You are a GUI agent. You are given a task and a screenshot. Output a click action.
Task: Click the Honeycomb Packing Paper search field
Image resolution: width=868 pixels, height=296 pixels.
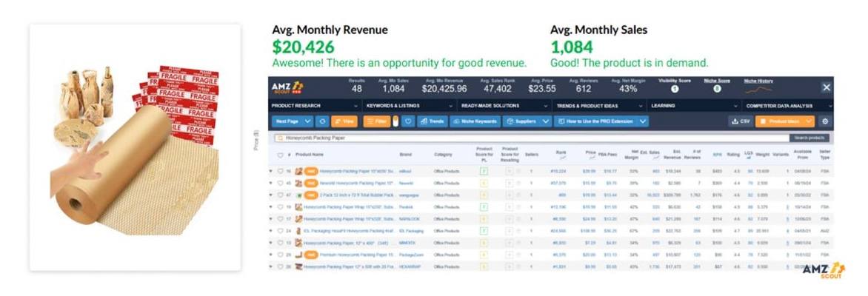532,138
